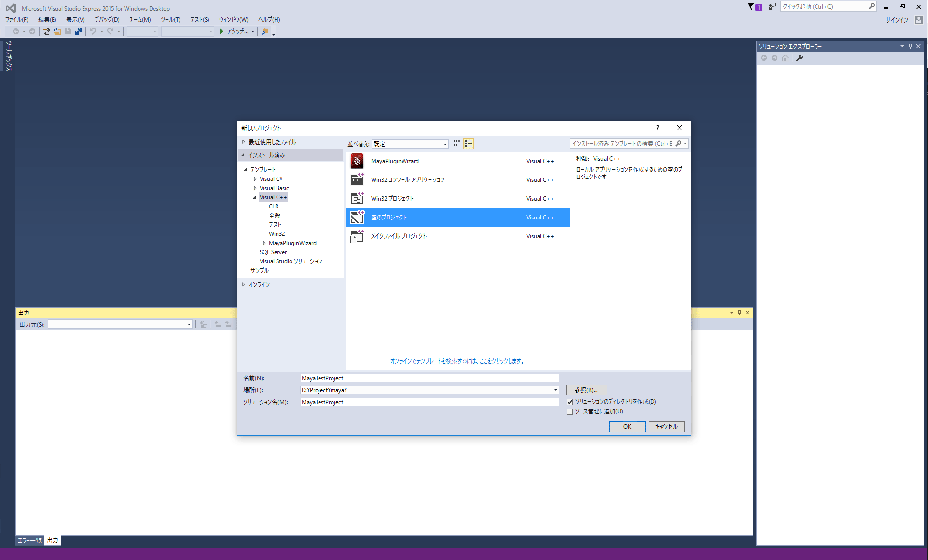Click the Win32 console application icon
Image resolution: width=928 pixels, height=560 pixels.
click(x=357, y=180)
